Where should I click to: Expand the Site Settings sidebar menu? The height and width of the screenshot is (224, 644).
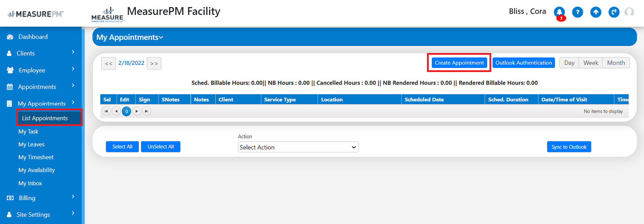(x=73, y=213)
